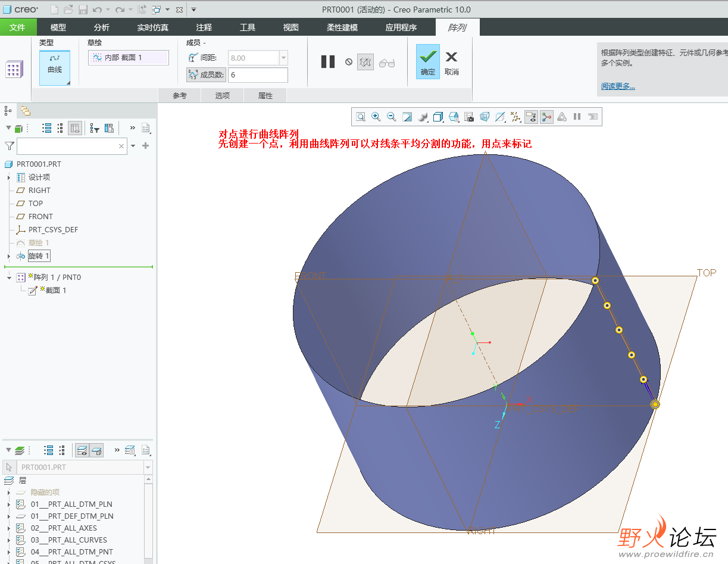Click the Save disk icon in title bar
The width and height of the screenshot is (728, 564).
[x=83, y=10]
